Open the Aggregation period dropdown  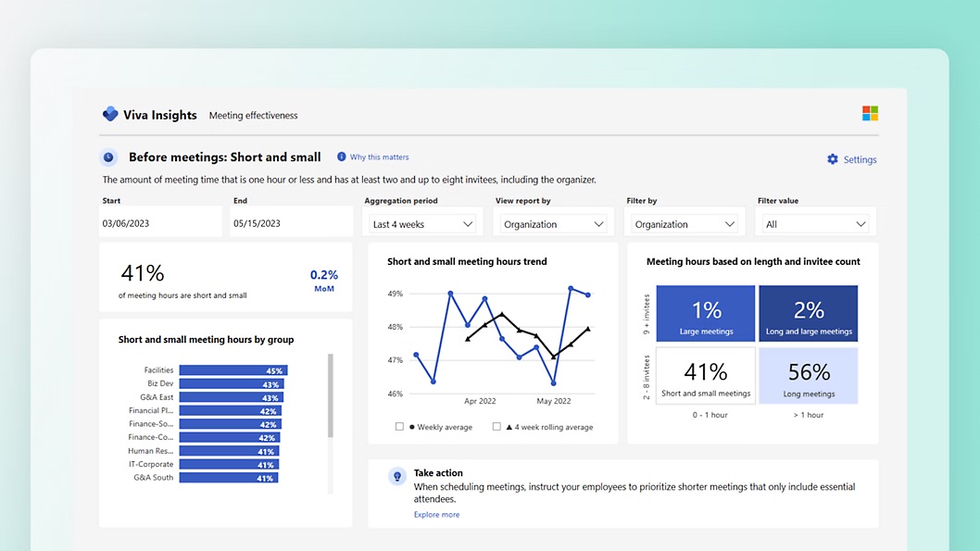423,224
